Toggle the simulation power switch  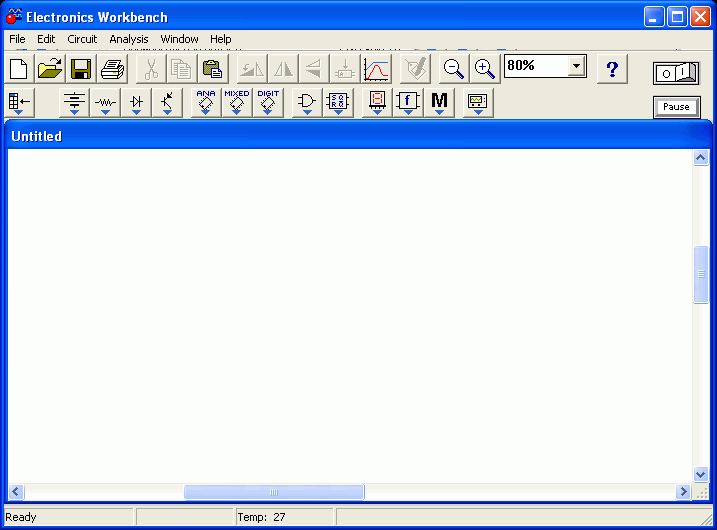(x=676, y=73)
